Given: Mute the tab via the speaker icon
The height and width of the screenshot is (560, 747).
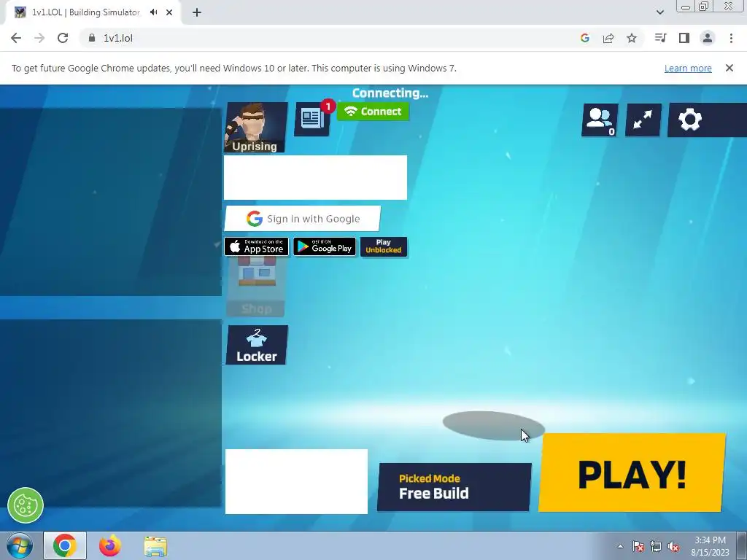Looking at the screenshot, I should 153,12.
